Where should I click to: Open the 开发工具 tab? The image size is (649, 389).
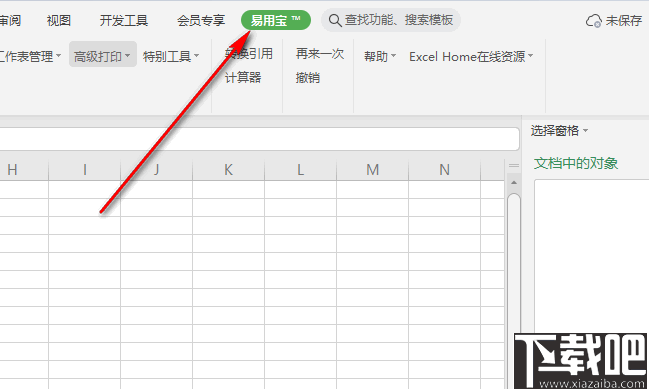(x=124, y=20)
